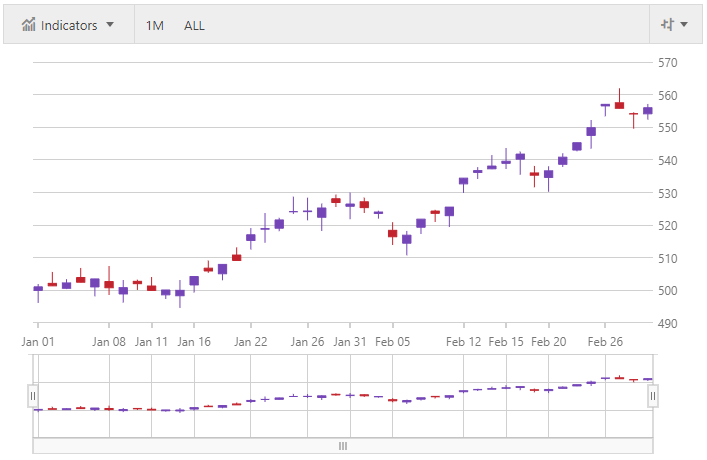The image size is (707, 460).
Task: Click the Feb 26 x-axis label
Action: coord(605,341)
